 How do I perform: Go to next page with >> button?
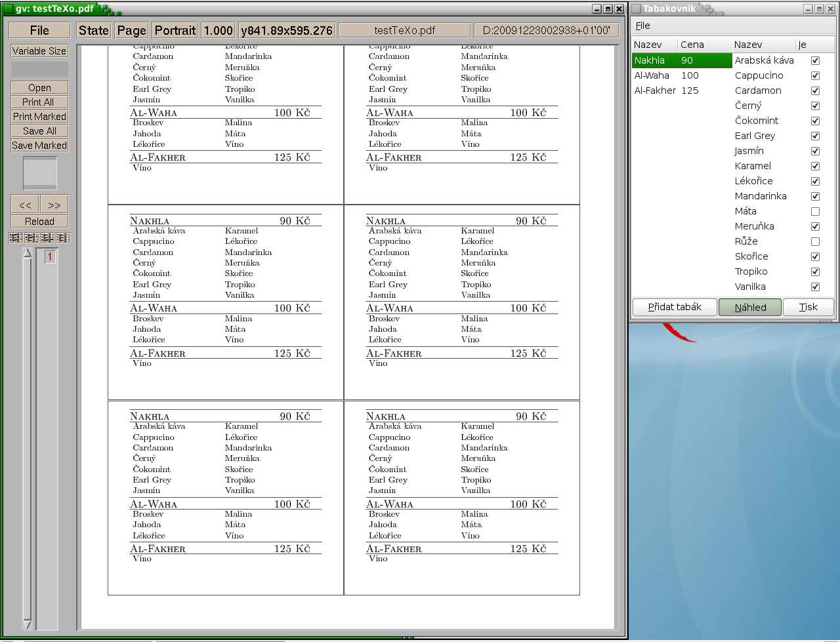pos(54,205)
